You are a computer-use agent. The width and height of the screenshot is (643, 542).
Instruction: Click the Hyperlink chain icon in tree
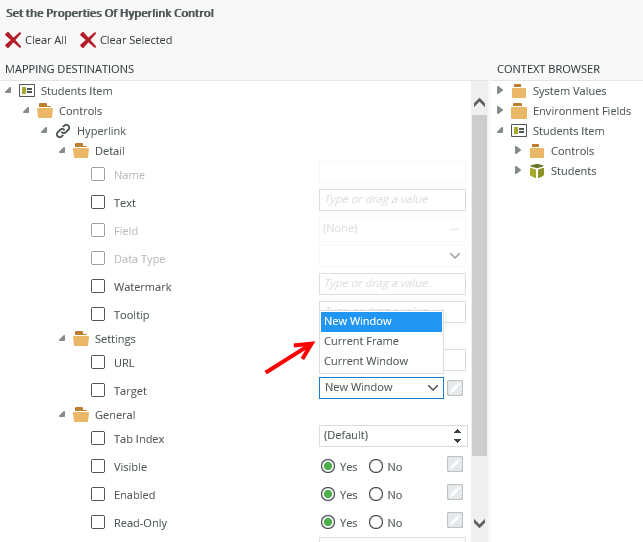pos(63,131)
